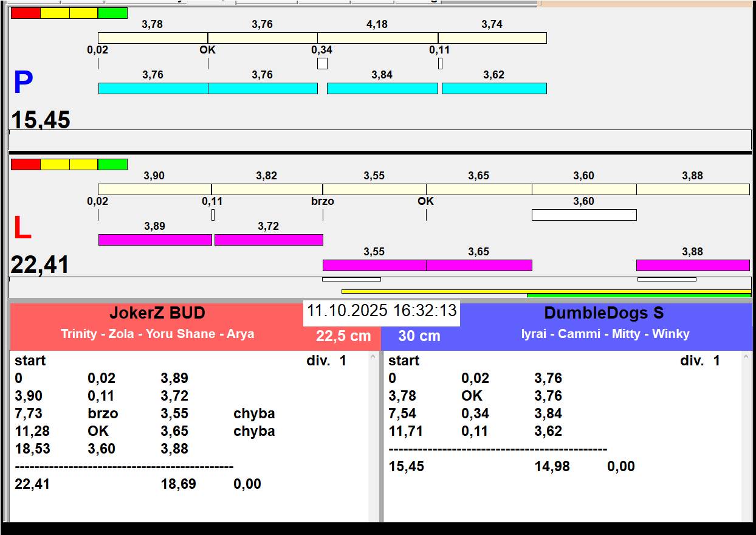
Task: Click the green start light in lane L
Action: (x=112, y=164)
